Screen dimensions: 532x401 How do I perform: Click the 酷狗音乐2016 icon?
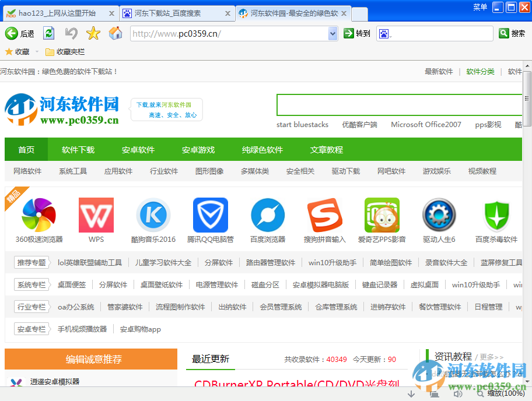[x=153, y=216]
